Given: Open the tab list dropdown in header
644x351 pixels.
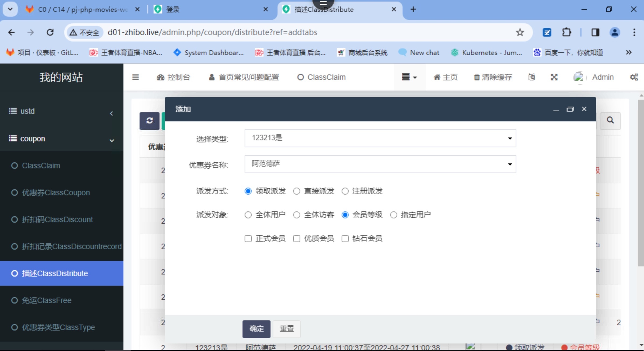Looking at the screenshot, I should [410, 77].
